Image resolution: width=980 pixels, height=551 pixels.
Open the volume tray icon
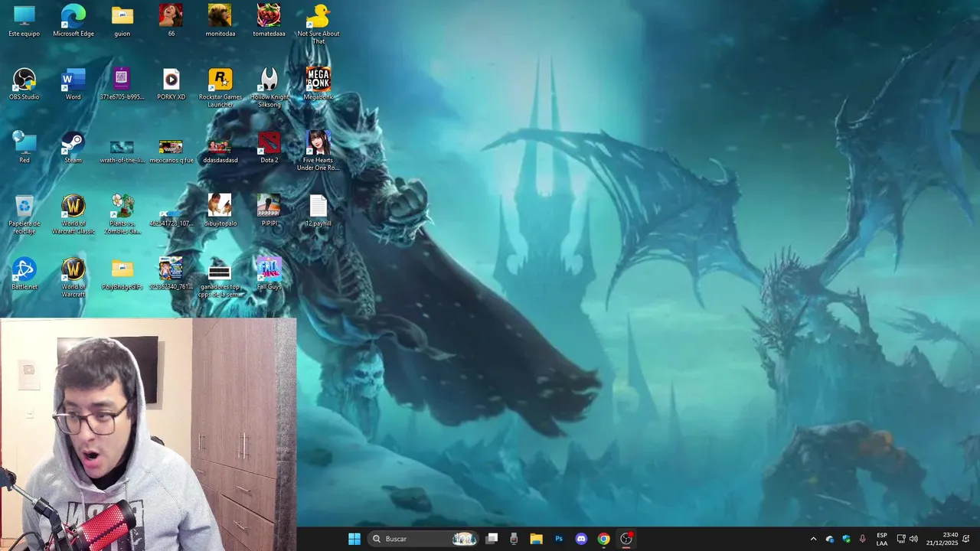913,539
